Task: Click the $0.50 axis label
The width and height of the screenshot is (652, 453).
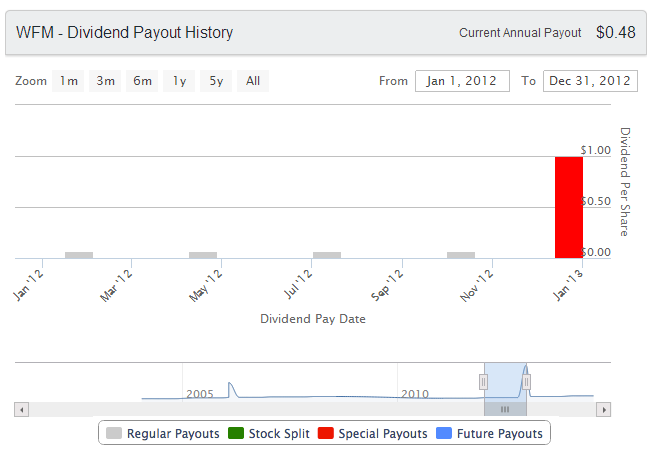Action: click(x=595, y=201)
